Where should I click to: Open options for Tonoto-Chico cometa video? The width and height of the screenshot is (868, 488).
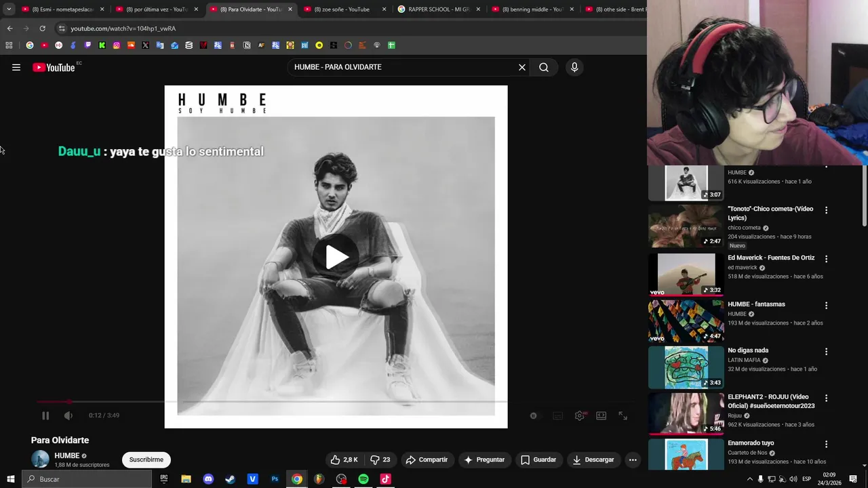click(x=826, y=211)
